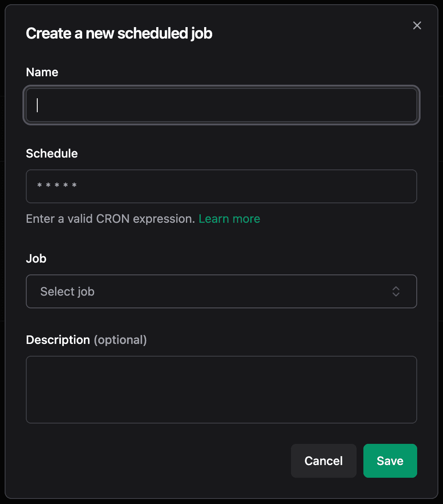Click the Schedule cron expression field

click(221, 186)
